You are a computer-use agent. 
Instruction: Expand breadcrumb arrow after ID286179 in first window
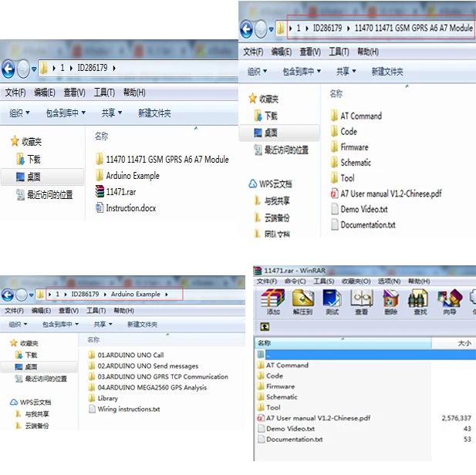pyautogui.click(x=114, y=68)
